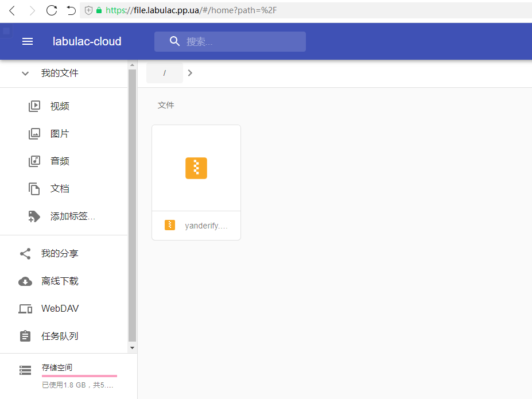
Task: Reload the page in browser
Action: point(52,10)
